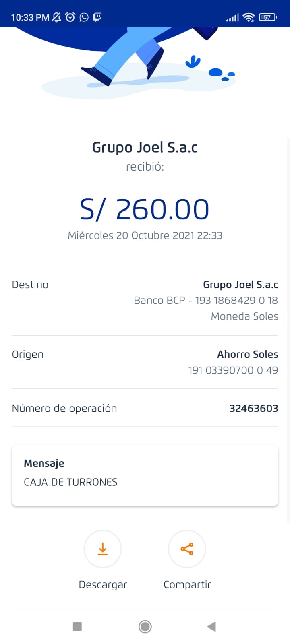Viewport: 290px width, 644px height.
Task: Tap the S/ 260.00 amount
Action: [x=145, y=209]
